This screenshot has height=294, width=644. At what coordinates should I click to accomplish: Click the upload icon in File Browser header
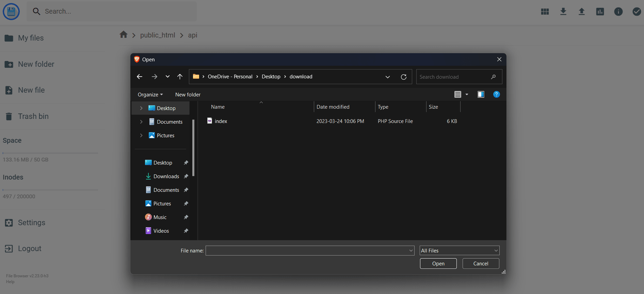tap(582, 12)
